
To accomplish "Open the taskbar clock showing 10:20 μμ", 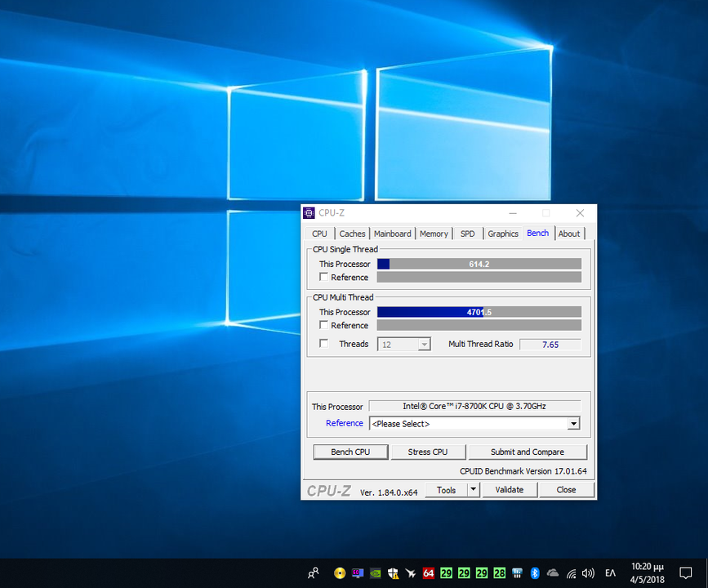I will coord(648,572).
